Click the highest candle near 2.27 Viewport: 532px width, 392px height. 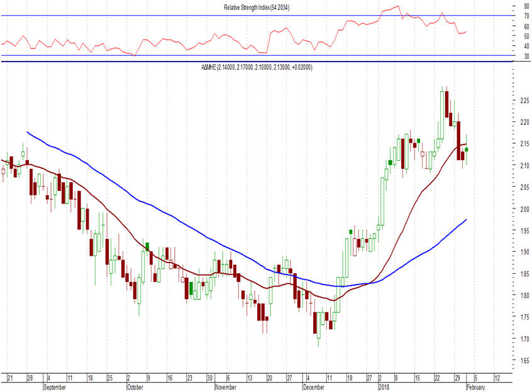(443, 115)
